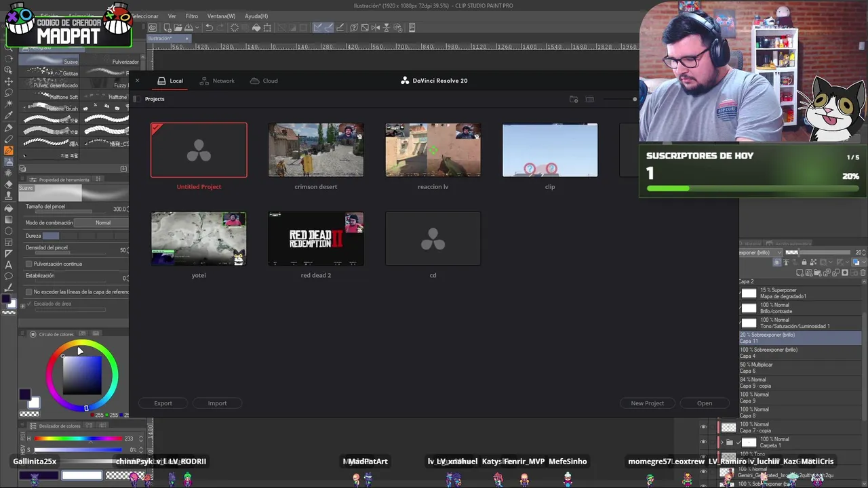This screenshot has width=868, height=488.
Task: Click the Redo arrow in toolbar
Action: click(x=220, y=28)
